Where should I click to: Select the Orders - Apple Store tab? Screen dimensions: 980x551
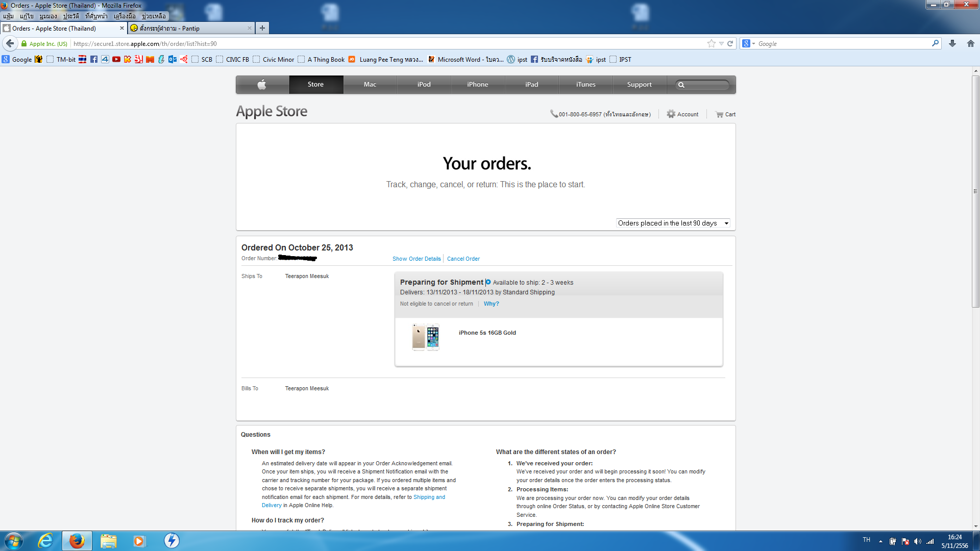64,28
